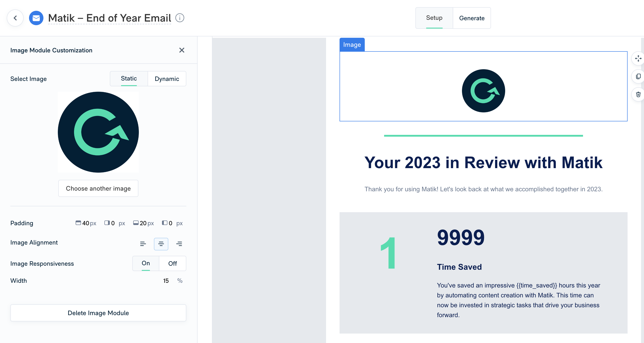Turn Image Responsiveness Off
This screenshot has height=343, width=644.
coord(173,263)
